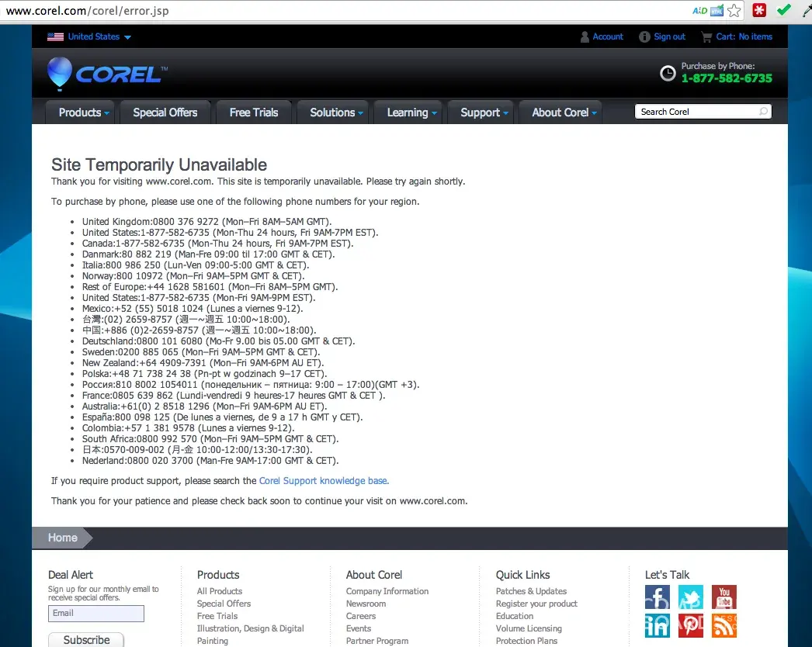Open All Products footer link
Viewport: 812px width, 647px height.
pos(220,591)
